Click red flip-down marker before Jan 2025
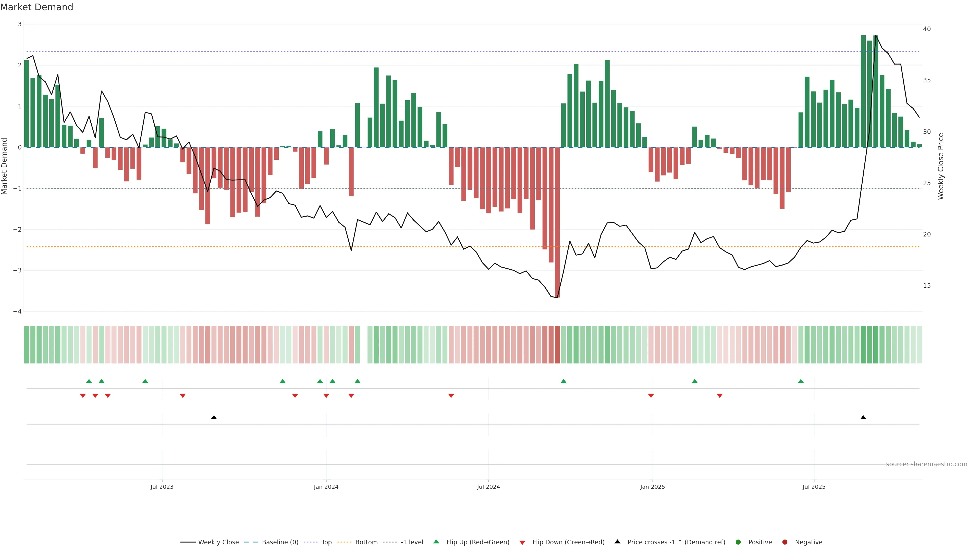 (x=651, y=396)
